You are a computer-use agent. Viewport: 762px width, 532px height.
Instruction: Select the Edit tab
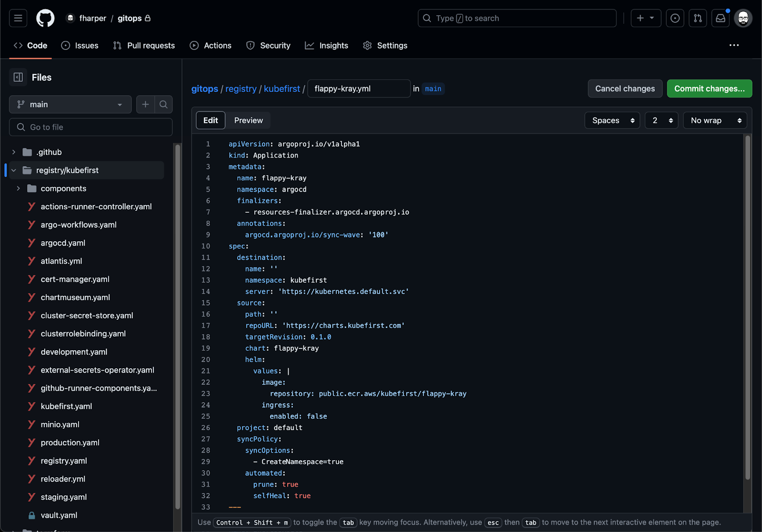click(211, 120)
